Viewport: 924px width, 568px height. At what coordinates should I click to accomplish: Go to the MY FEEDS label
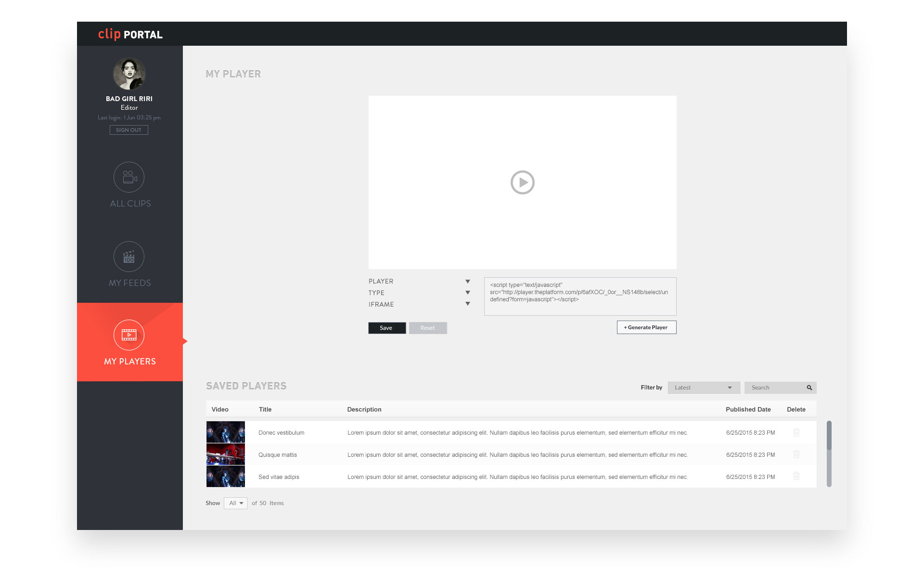click(130, 283)
